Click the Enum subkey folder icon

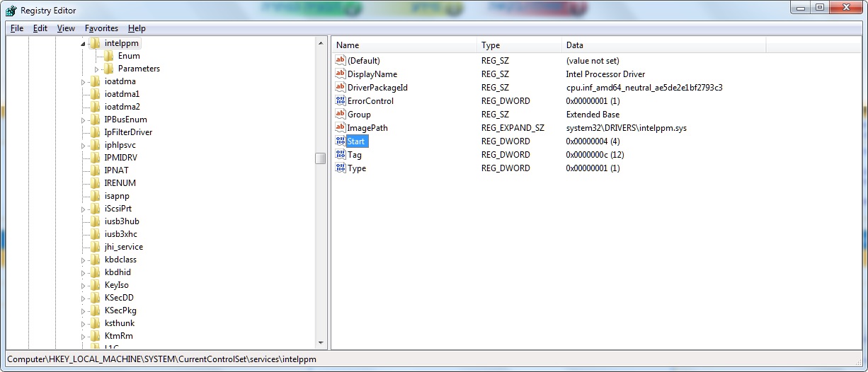pyautogui.click(x=109, y=56)
